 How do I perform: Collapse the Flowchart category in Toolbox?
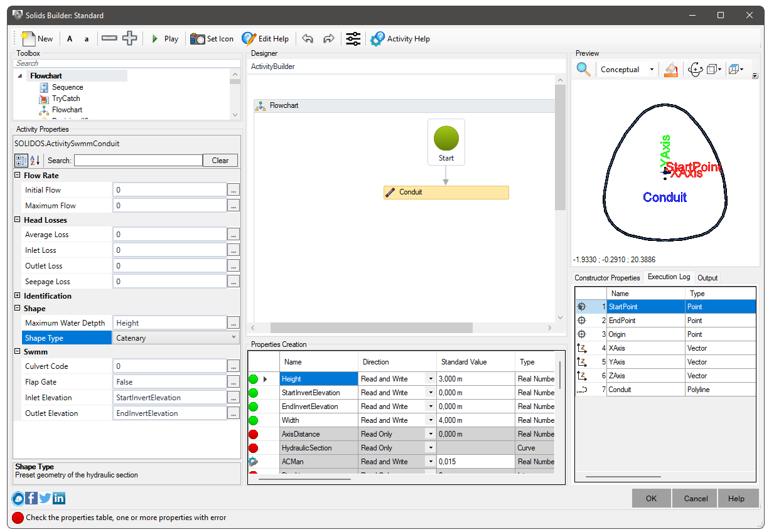pos(20,76)
